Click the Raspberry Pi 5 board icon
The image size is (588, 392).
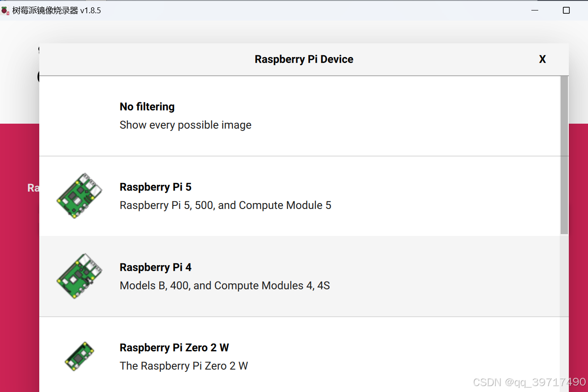pos(79,196)
